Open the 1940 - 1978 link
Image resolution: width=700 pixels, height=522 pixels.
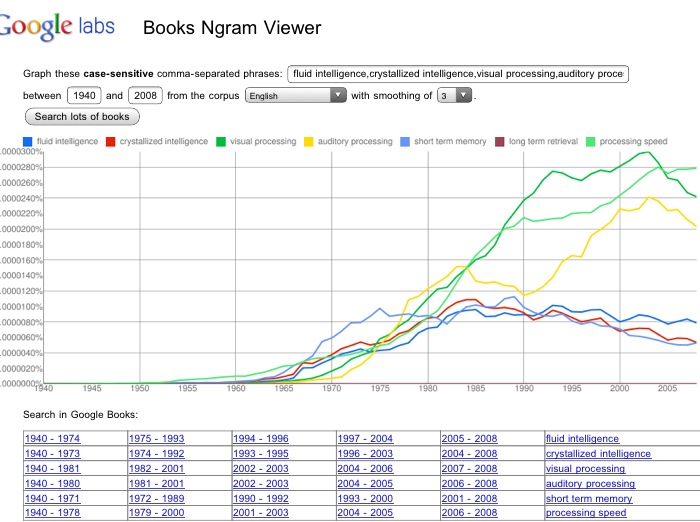[x=53, y=513]
